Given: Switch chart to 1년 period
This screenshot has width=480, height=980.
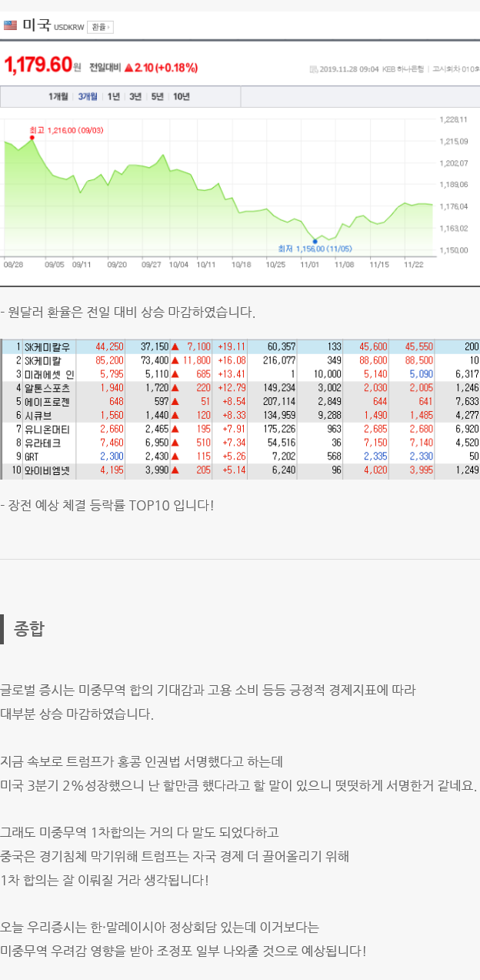Looking at the screenshot, I should (113, 96).
